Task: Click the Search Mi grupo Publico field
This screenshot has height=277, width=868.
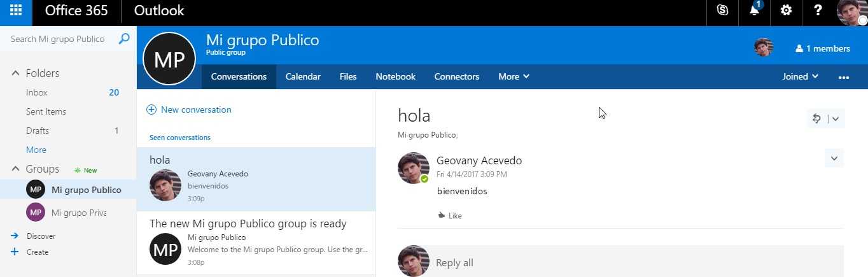Action: click(x=57, y=39)
